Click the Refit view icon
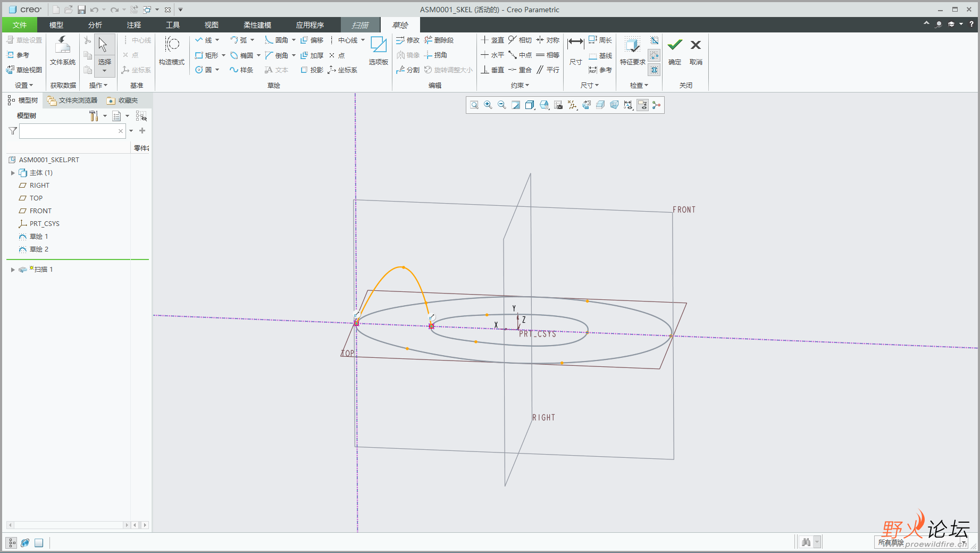The image size is (980, 553). (x=474, y=105)
